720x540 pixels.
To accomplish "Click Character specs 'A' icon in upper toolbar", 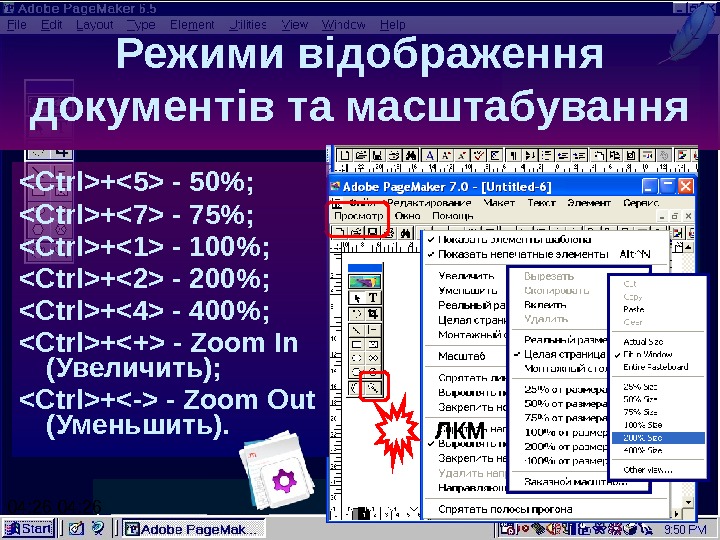I will pos(429,155).
